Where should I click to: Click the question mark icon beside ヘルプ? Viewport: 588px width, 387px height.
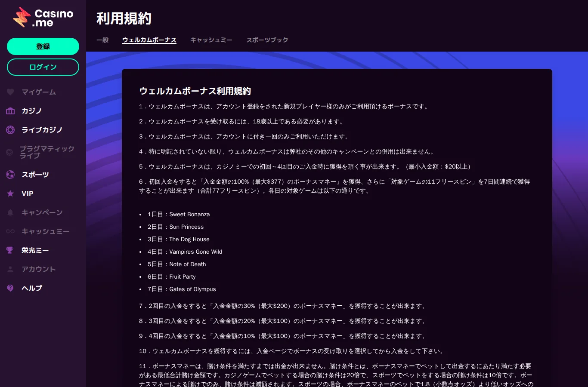pos(10,288)
